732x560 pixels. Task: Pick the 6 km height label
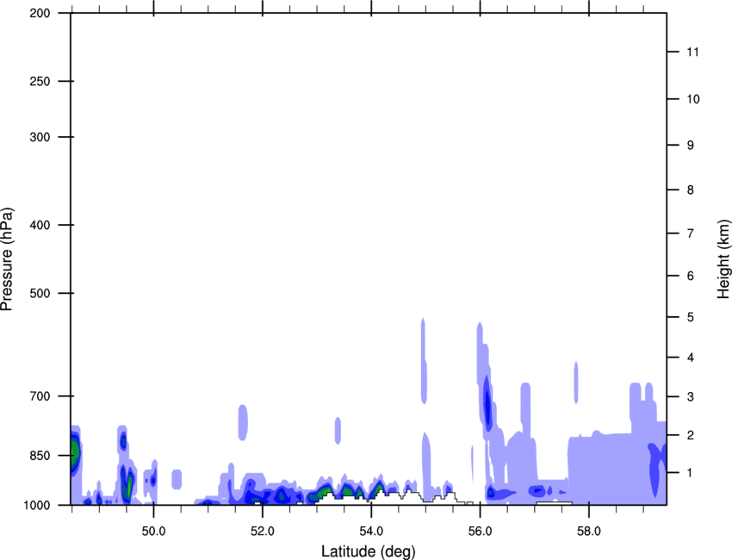click(690, 276)
